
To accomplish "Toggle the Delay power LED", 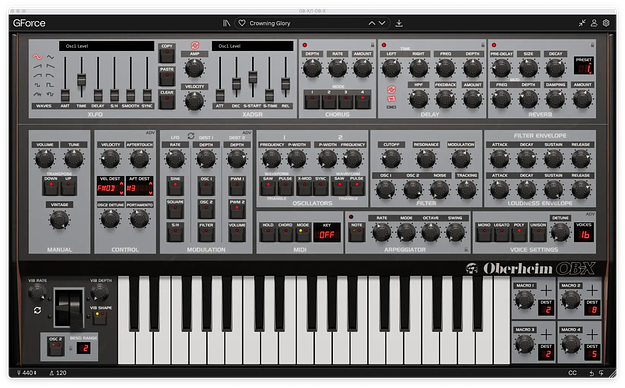I will pos(384,45).
